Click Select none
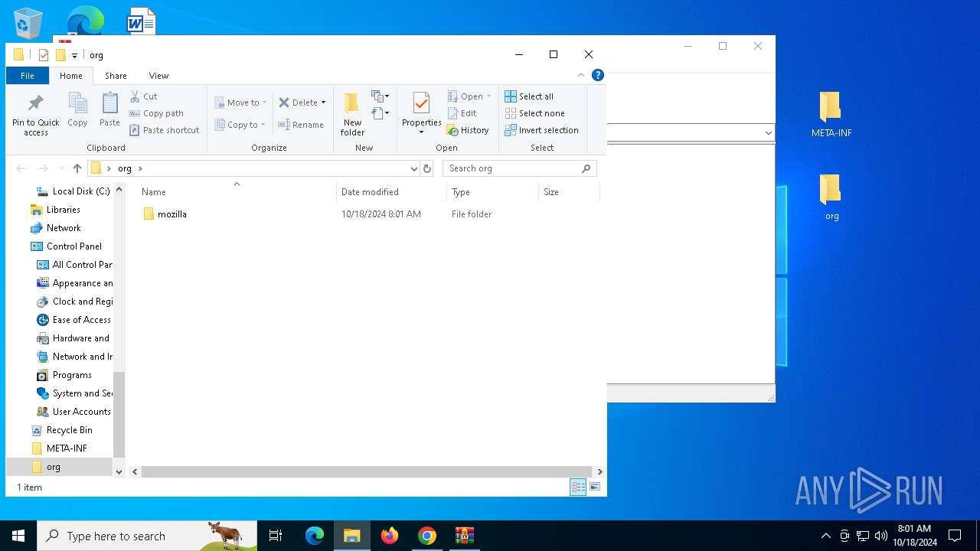 click(x=534, y=113)
